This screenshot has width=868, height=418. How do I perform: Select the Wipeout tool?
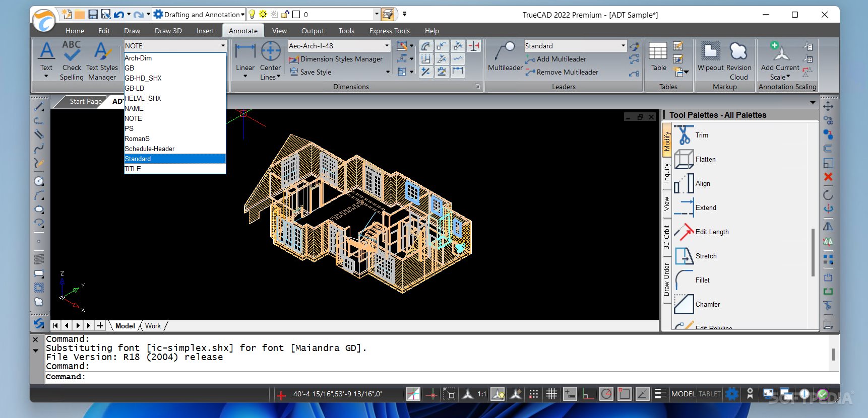(711, 56)
